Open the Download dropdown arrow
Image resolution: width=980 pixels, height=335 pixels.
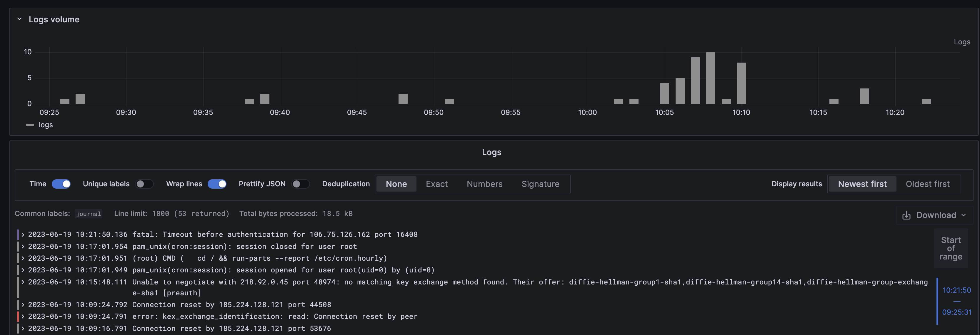963,215
